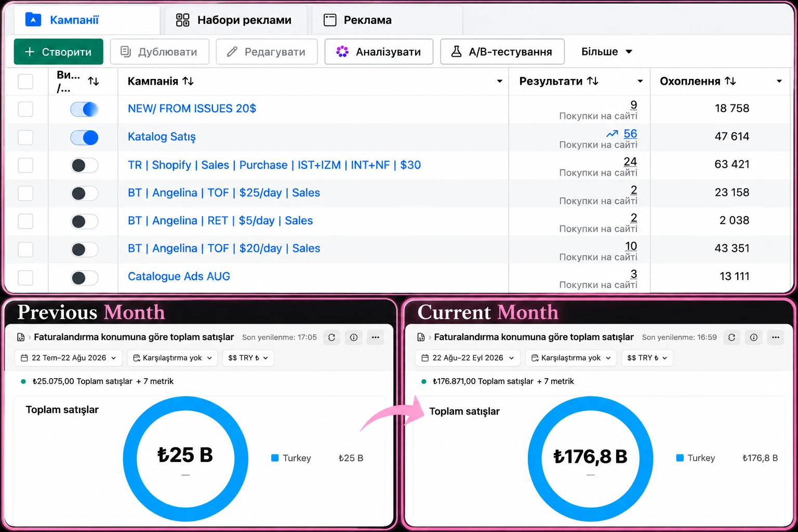The width and height of the screenshot is (798, 532).
Task: Click the trend arrow next to 56
Action: tap(612, 134)
